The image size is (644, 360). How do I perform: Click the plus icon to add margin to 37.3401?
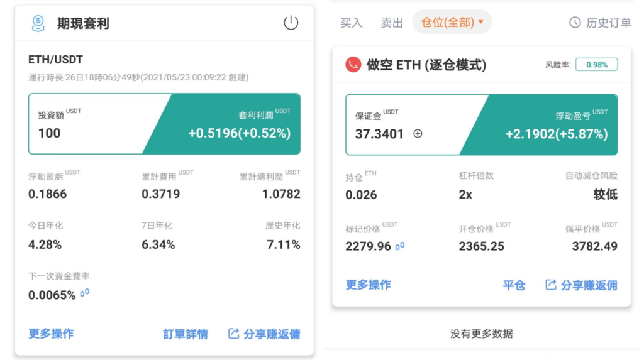click(418, 133)
